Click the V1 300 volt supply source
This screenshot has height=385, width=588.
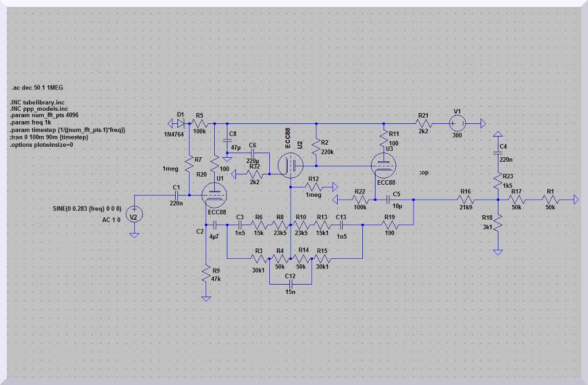tap(458, 123)
